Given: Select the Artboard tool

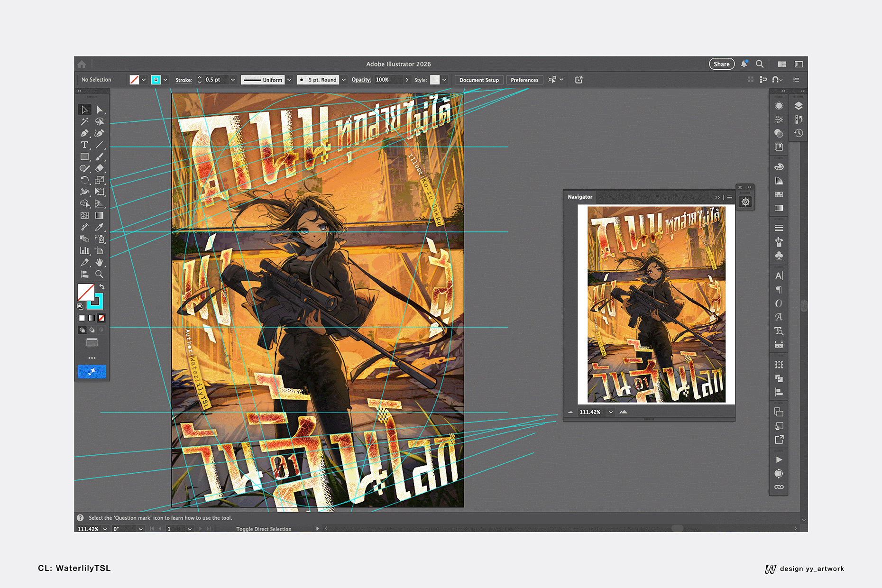Looking at the screenshot, I should (99, 250).
